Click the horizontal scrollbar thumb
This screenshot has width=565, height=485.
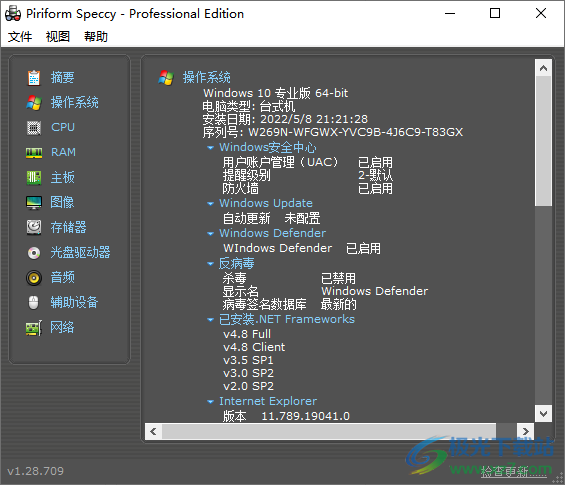(x=329, y=431)
